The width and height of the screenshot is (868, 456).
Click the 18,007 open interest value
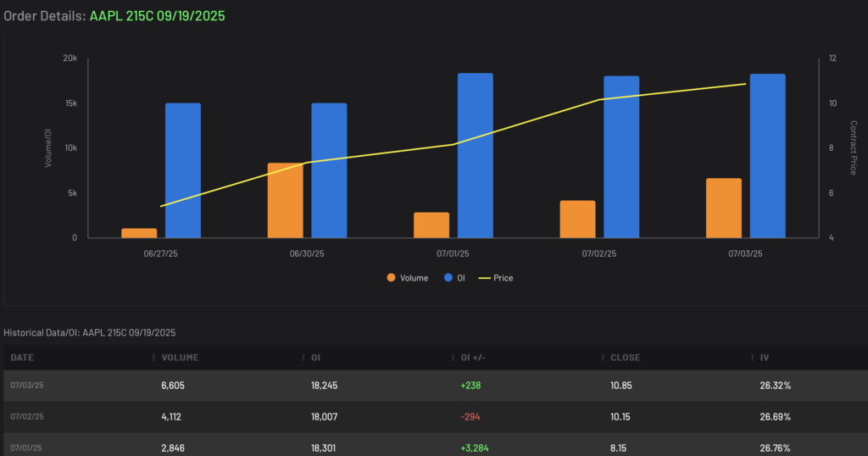coord(324,417)
